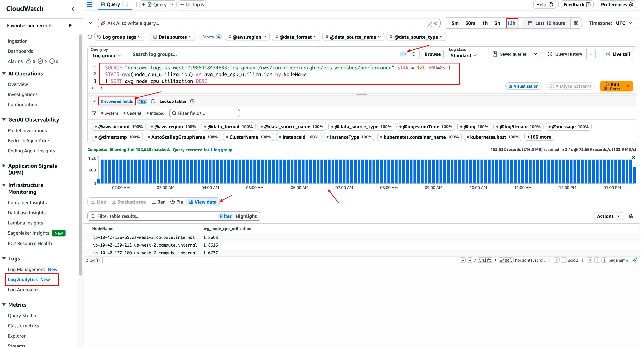The height and width of the screenshot is (347, 644).
Task: Open Run button options arrow
Action: tap(629, 86)
